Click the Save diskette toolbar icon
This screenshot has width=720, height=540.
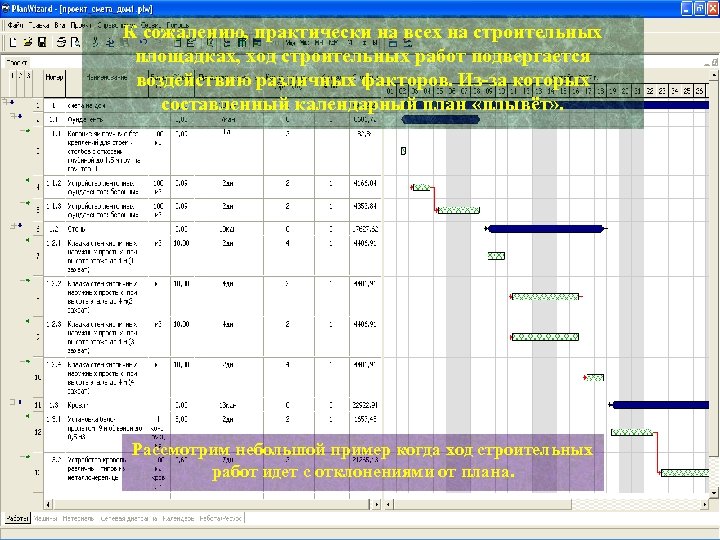[42, 42]
